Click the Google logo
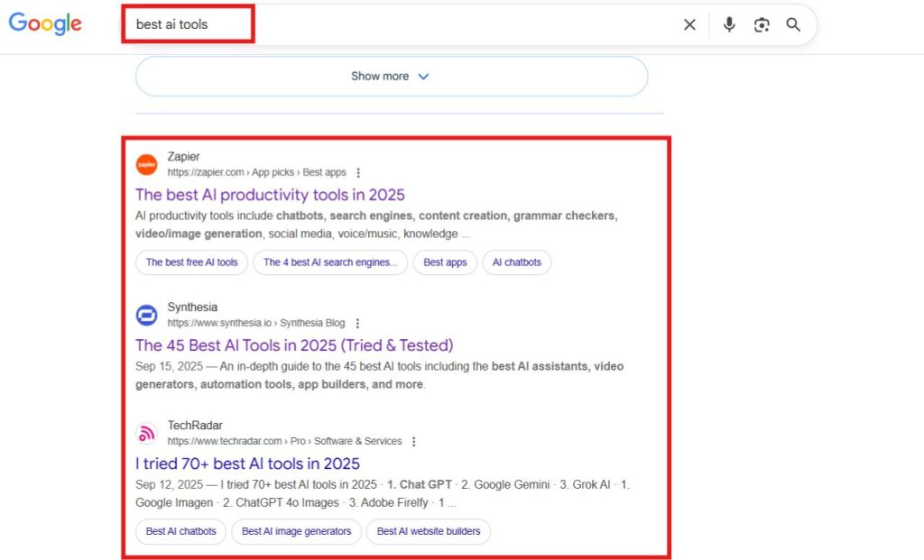 click(x=45, y=24)
